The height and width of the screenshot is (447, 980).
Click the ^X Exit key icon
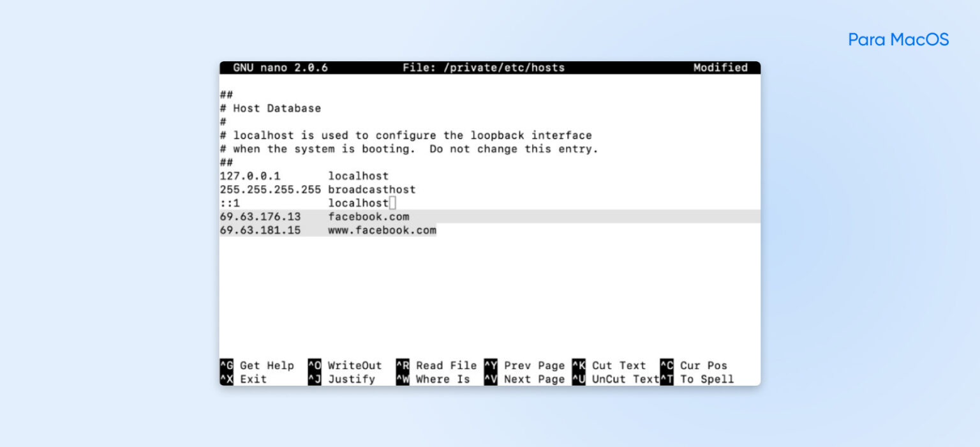(x=226, y=379)
